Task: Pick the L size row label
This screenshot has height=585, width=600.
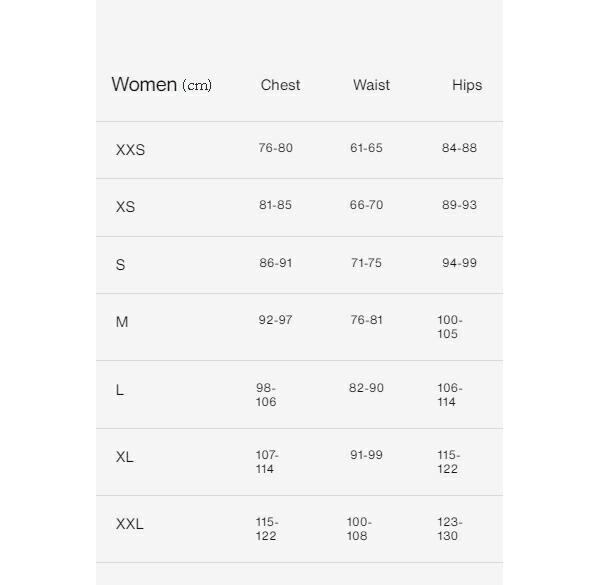Action: click(120, 390)
